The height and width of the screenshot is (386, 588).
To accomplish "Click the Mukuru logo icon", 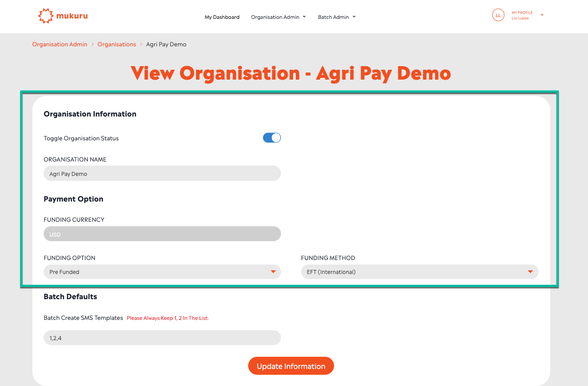I will [x=46, y=16].
